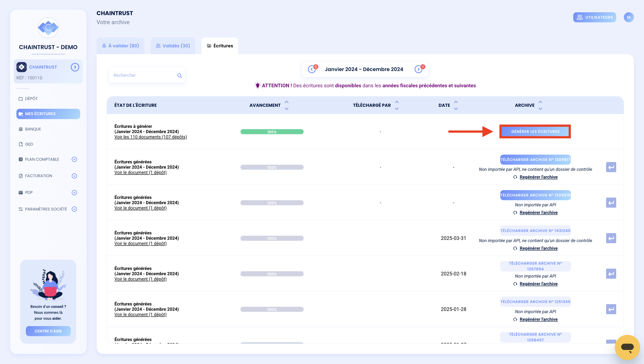Click return arrow for archive 1267094
The image size is (644, 364).
[x=611, y=274]
